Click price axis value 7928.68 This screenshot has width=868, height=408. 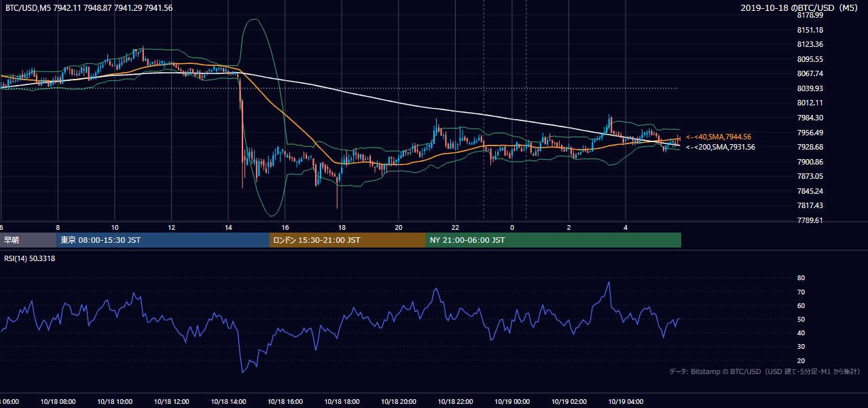[810, 147]
